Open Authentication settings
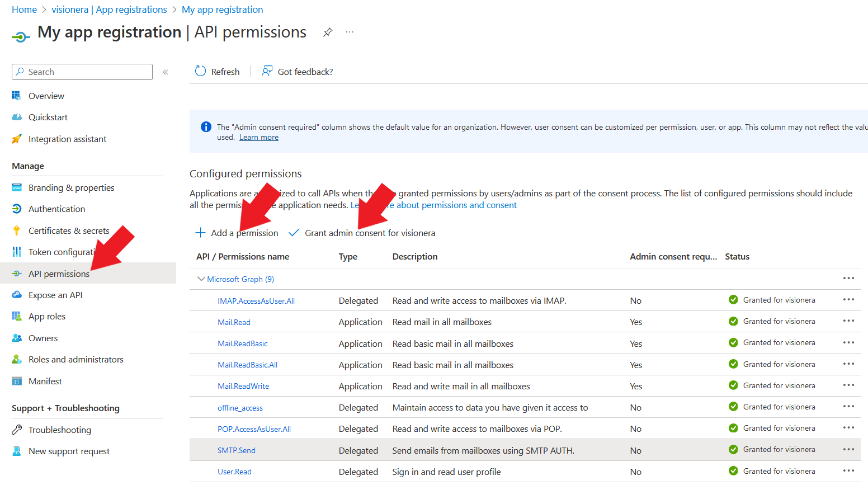 click(x=56, y=209)
